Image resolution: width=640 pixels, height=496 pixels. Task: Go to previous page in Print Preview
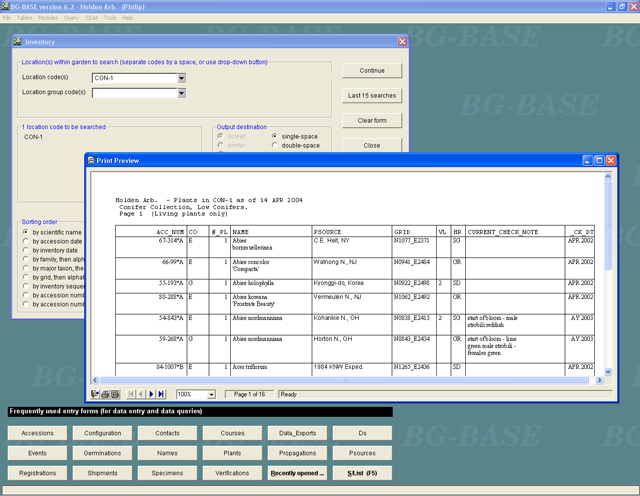click(141, 394)
